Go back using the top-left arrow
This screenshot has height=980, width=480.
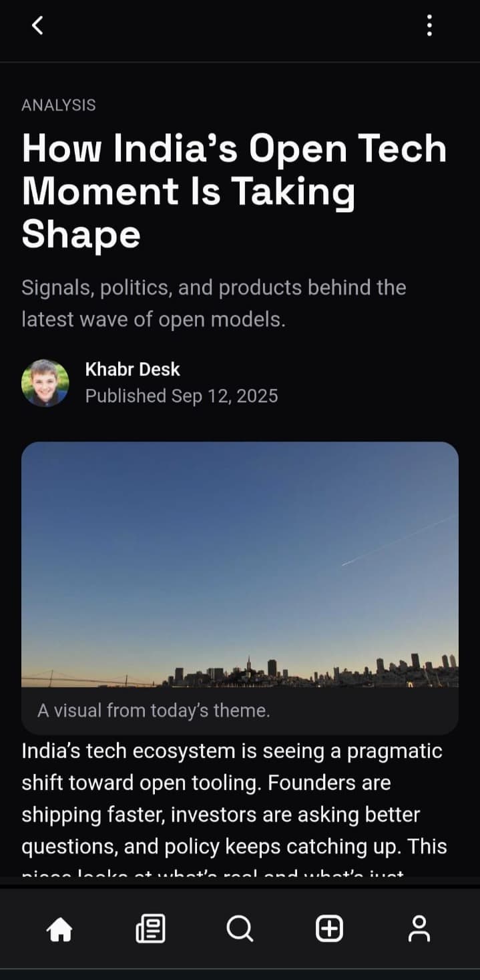pyautogui.click(x=37, y=25)
